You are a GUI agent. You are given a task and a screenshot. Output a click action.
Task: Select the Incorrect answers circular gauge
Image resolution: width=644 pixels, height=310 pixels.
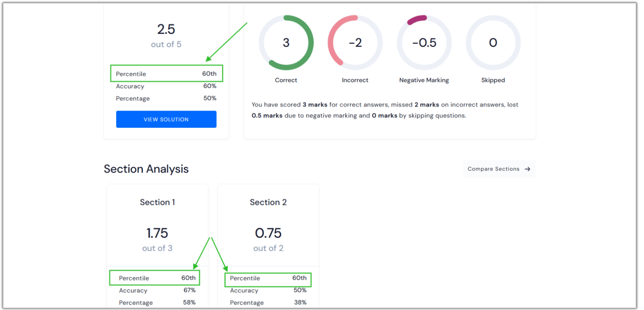coord(355,42)
